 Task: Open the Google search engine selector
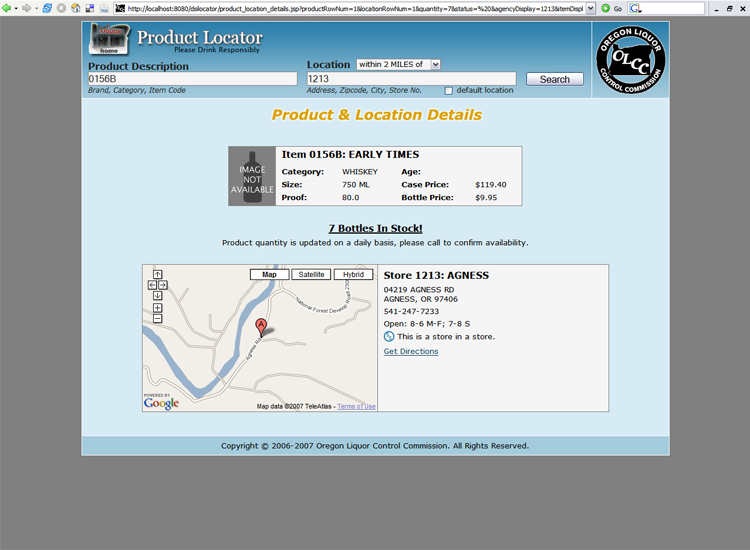click(636, 8)
